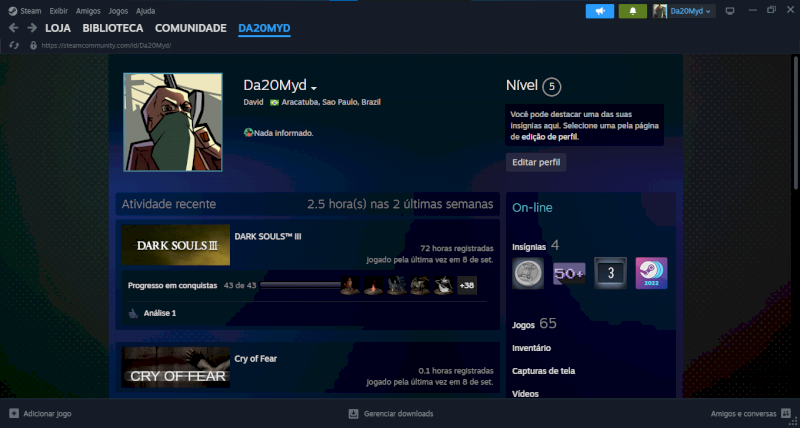Switch to LOJA tab

(x=58, y=29)
